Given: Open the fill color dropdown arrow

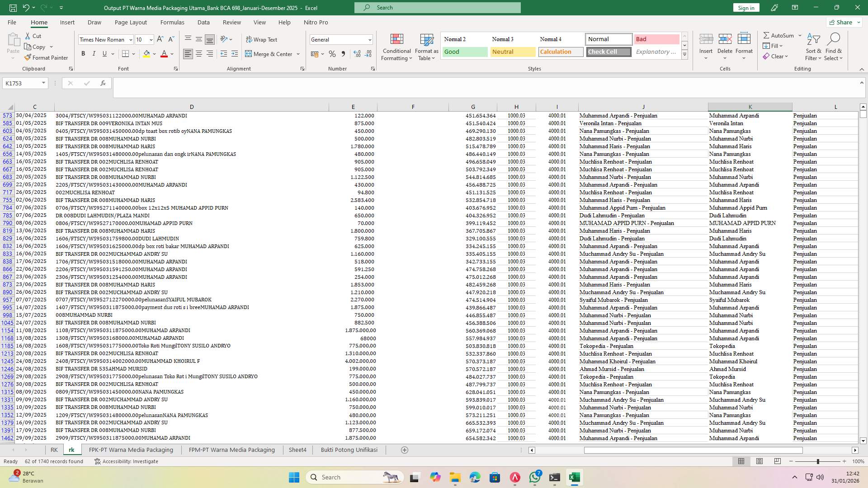Looking at the screenshot, I should 153,54.
